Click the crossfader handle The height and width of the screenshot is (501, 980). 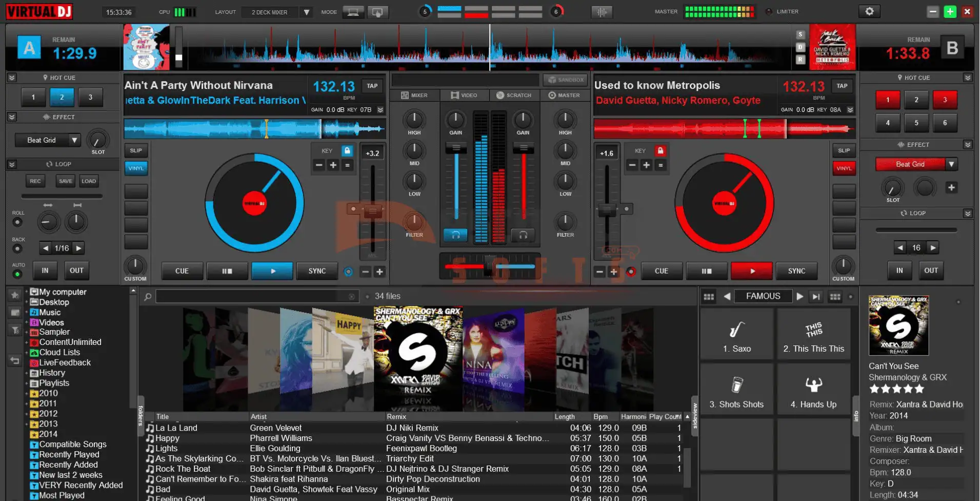490,265
